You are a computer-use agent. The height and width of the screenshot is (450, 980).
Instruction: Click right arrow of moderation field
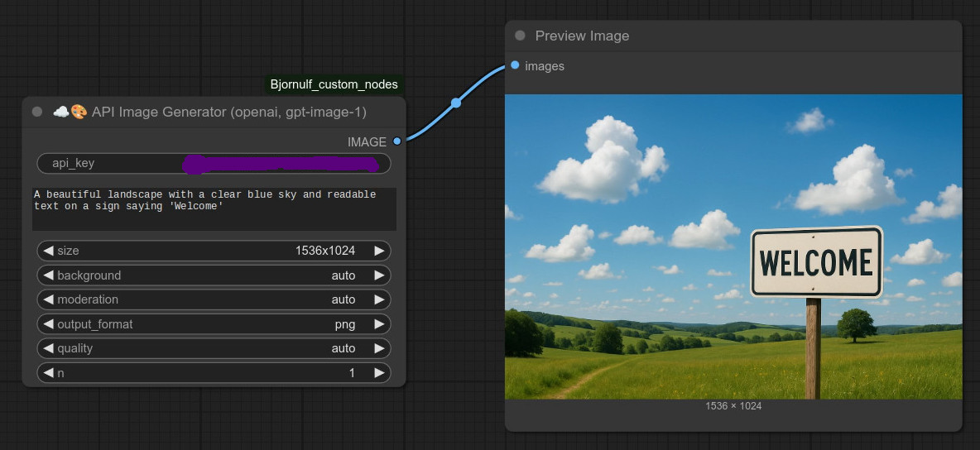(x=379, y=299)
